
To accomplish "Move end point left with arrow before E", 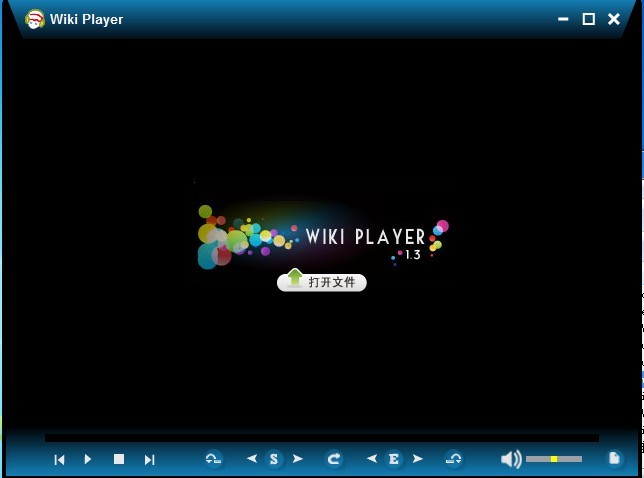I will pos(372,459).
